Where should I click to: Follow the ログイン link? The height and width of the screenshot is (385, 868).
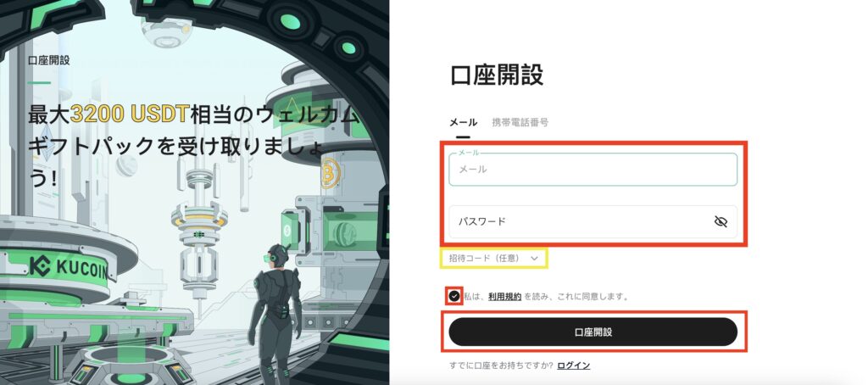point(574,365)
